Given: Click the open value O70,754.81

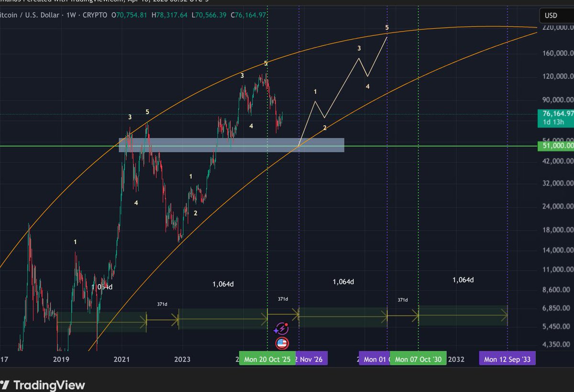Looking at the screenshot, I should click(129, 15).
